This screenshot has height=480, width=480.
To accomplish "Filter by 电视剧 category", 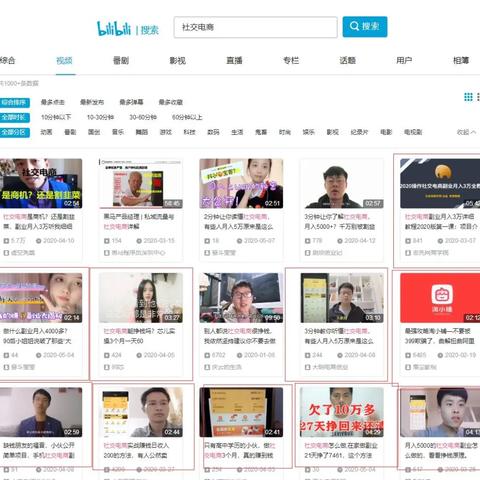I will coord(413,132).
